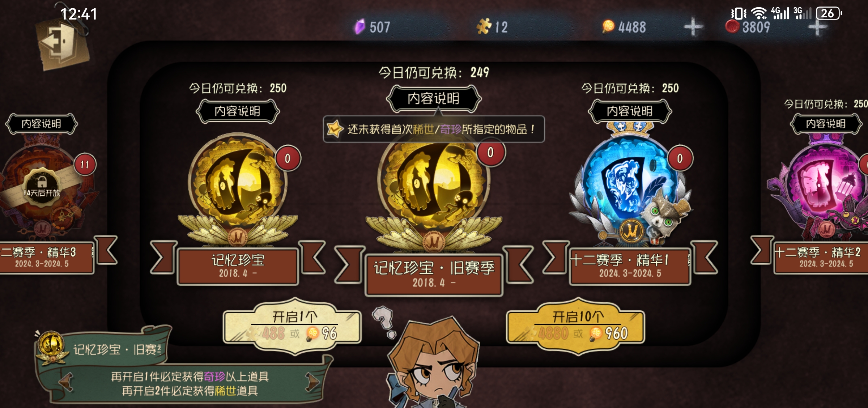Tap the exit door back icon
The image size is (868, 408).
point(62,43)
